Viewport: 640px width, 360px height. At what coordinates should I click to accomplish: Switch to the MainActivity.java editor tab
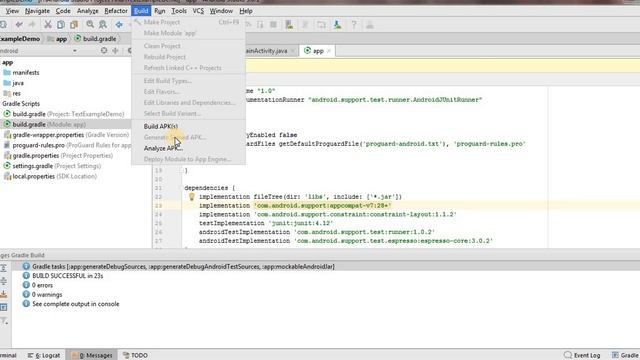pos(266,51)
